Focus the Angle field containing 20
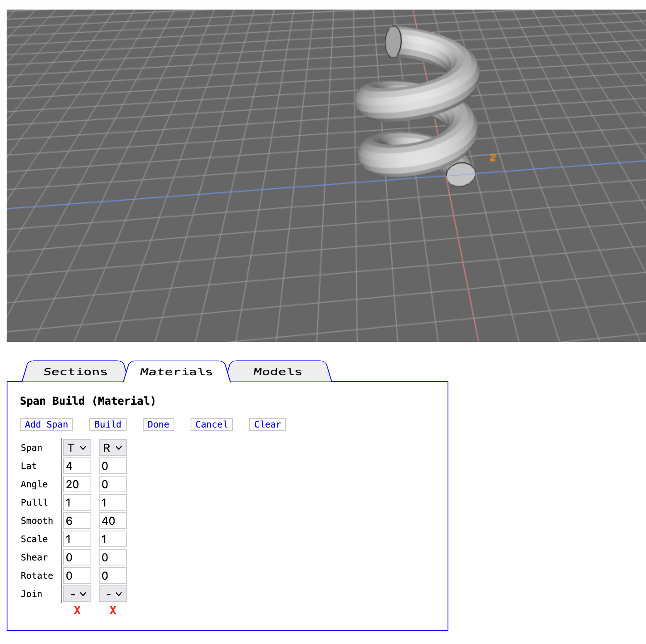 click(77, 484)
